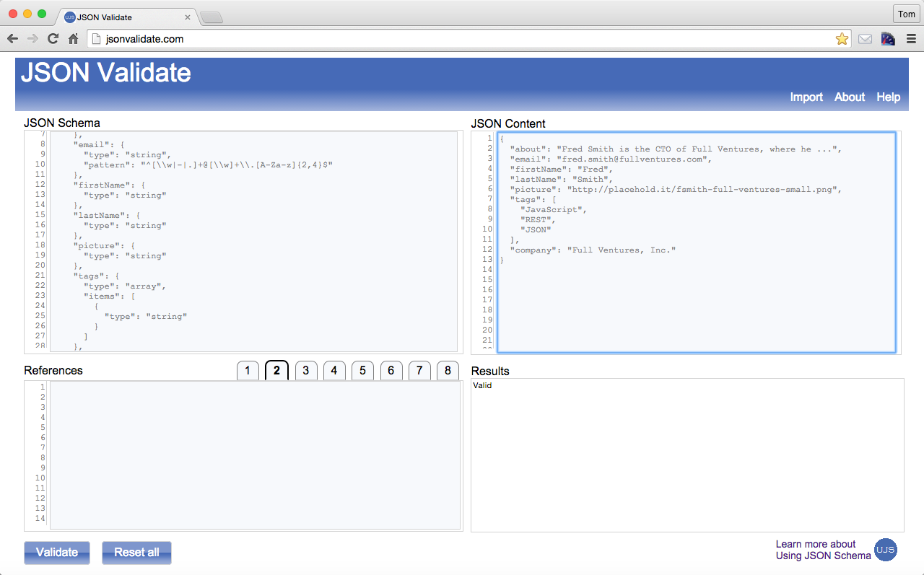The height and width of the screenshot is (575, 924).
Task: Reload the page with the refresh icon
Action: point(52,38)
